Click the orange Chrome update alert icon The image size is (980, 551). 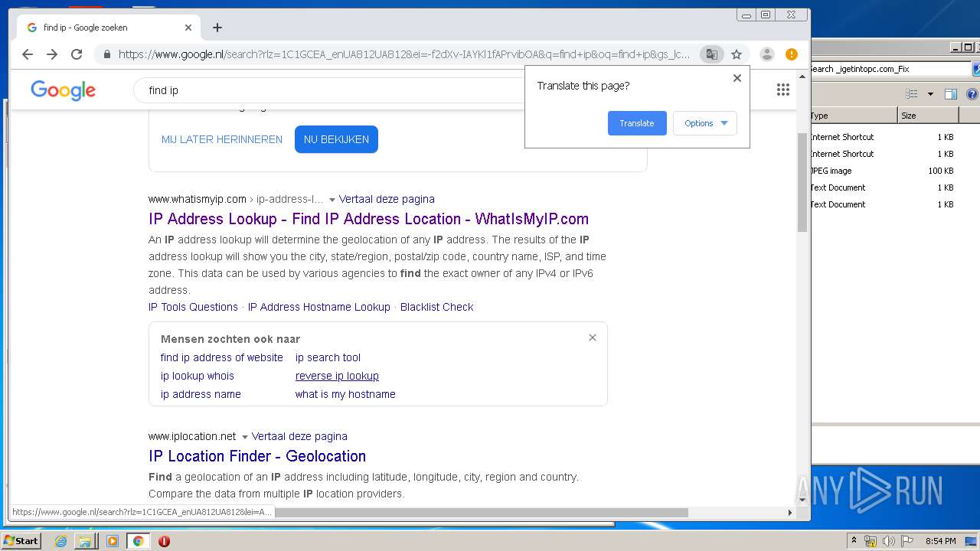point(792,54)
